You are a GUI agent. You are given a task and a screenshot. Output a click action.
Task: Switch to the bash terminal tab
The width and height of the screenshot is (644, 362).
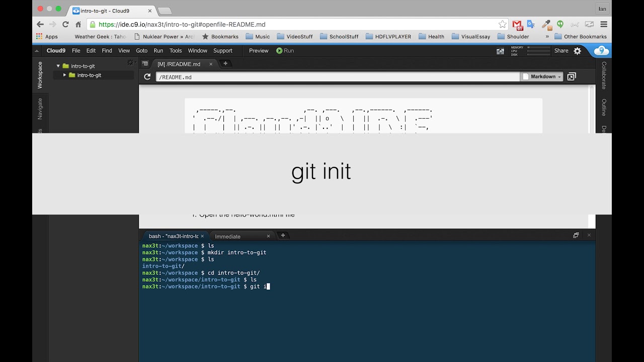[173, 236]
